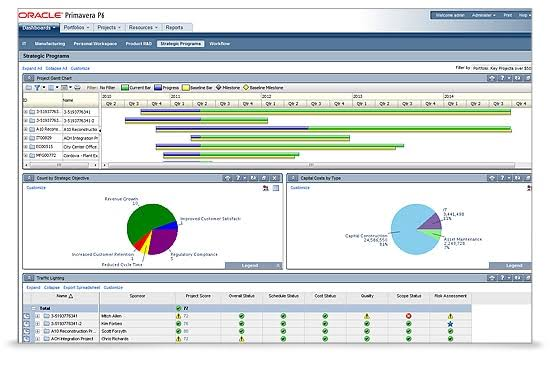This screenshot has width=550, height=367.
Task: Click the Count by Strategic Objective panel icon
Action: tap(29, 178)
